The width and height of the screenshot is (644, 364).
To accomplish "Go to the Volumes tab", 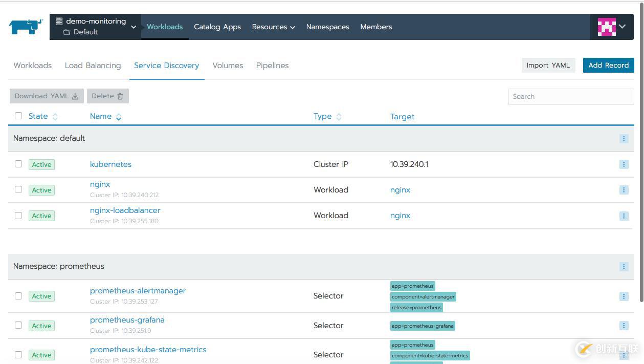I will click(x=228, y=66).
